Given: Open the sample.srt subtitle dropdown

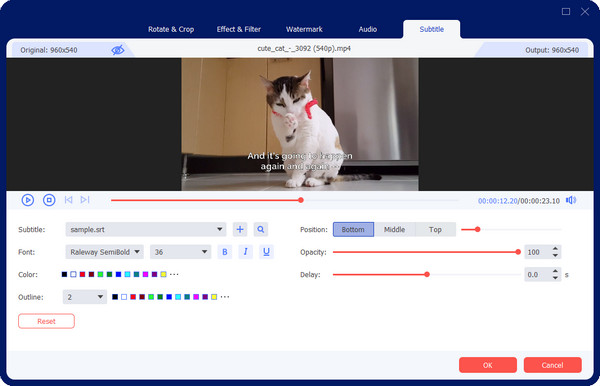Looking at the screenshot, I should coord(146,230).
